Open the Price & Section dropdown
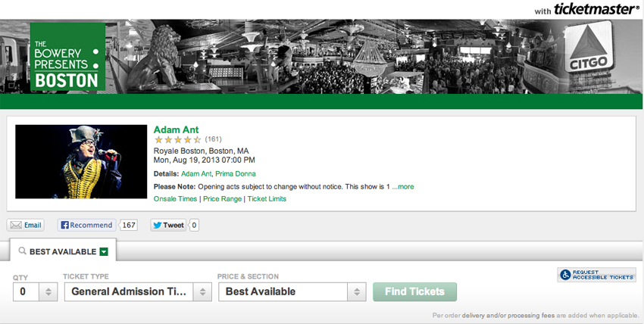 pos(292,291)
